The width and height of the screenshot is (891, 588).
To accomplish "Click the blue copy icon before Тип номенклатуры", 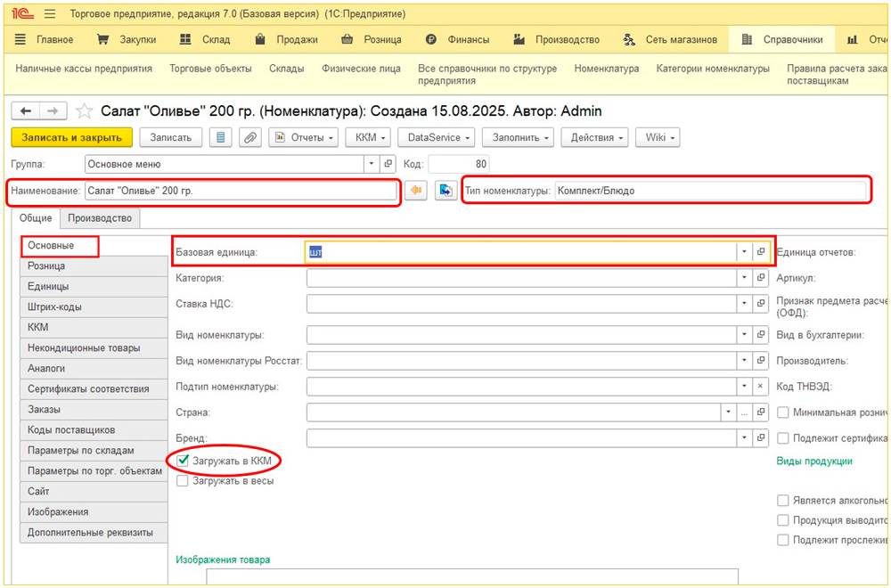I will point(445,191).
